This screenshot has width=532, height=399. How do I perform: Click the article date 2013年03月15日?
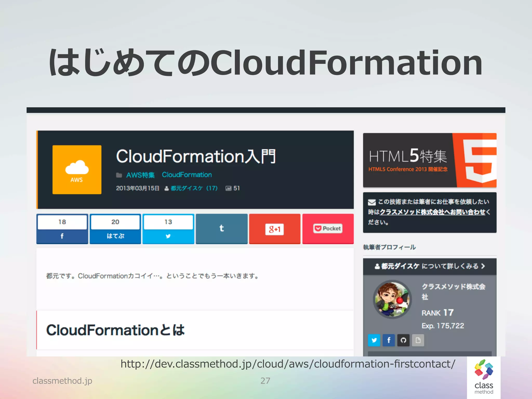coord(138,188)
